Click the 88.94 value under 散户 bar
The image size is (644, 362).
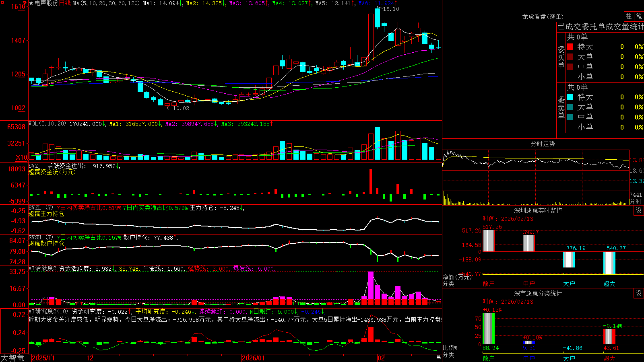click(x=491, y=348)
